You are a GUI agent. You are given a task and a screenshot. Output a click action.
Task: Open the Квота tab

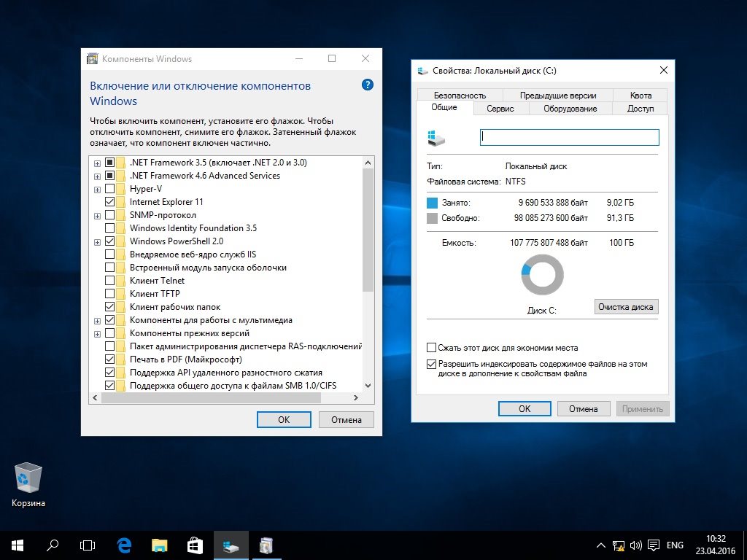640,96
